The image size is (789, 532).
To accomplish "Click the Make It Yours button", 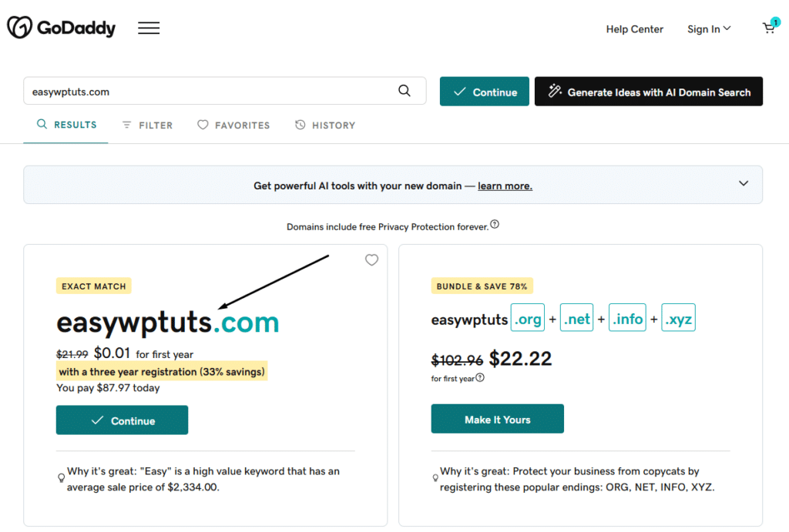I will pos(497,420).
